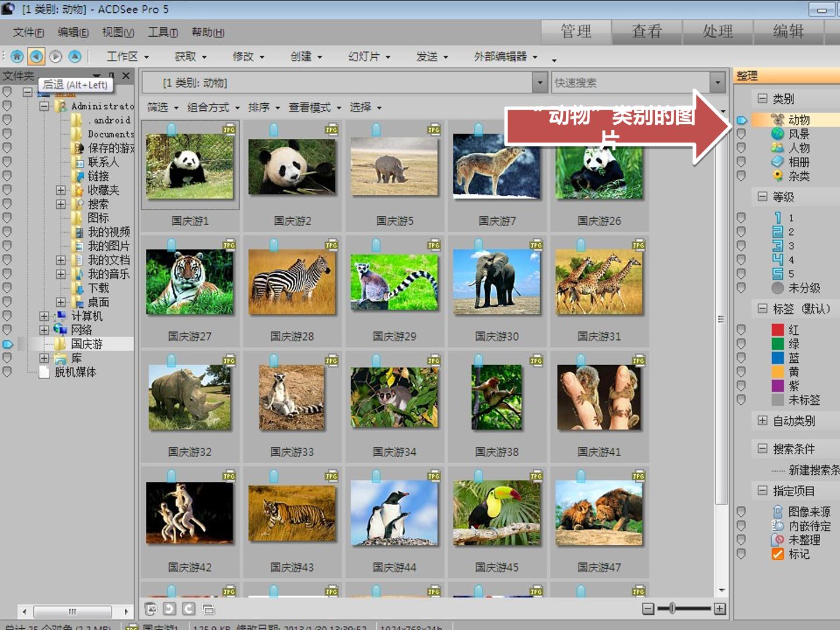Viewport: 840px width, 630px height.
Task: Switch to the 处理 mode tab
Action: [718, 32]
